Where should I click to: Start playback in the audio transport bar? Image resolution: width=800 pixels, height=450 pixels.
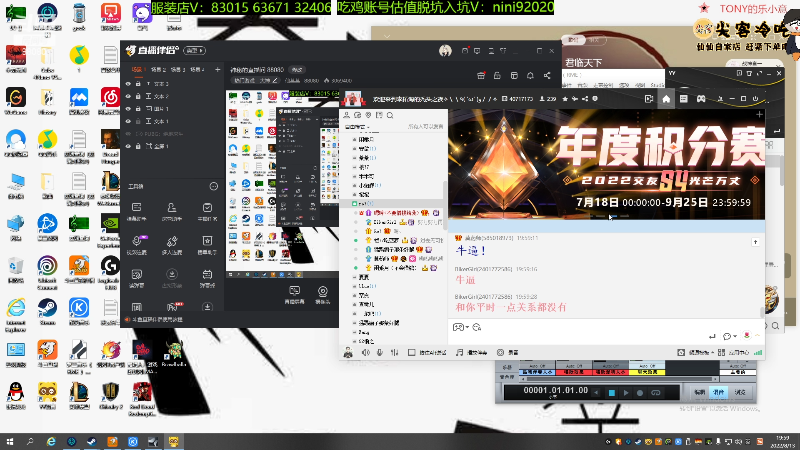626,393
